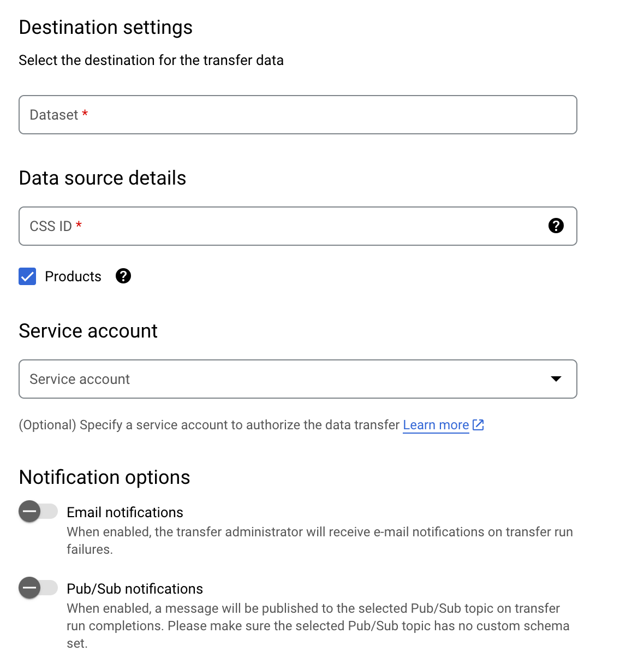Image resolution: width=644 pixels, height=663 pixels.
Task: Click the question mark inside the CSS ID field
Action: point(556,226)
